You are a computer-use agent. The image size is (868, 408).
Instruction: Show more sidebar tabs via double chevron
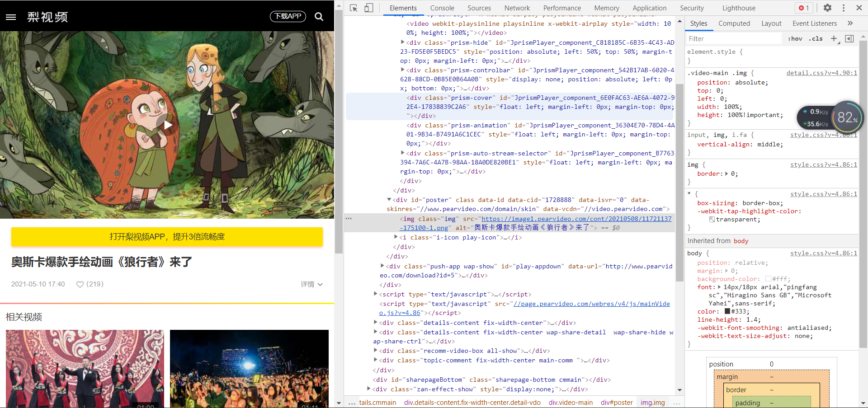click(x=850, y=23)
